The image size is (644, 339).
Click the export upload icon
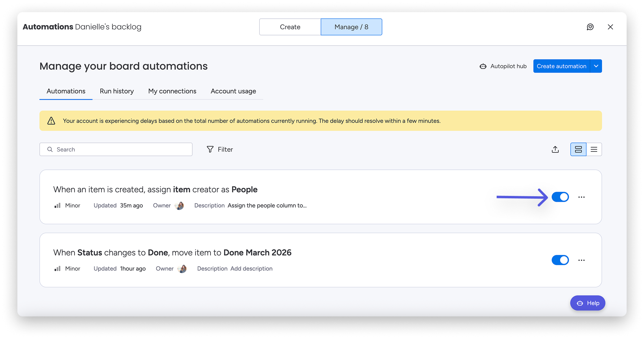click(x=555, y=149)
